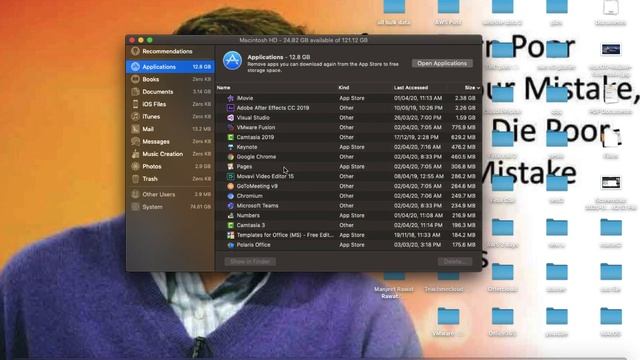Select VMware Fusion in the list
Image resolution: width=640 pixels, height=360 pixels.
[348, 127]
